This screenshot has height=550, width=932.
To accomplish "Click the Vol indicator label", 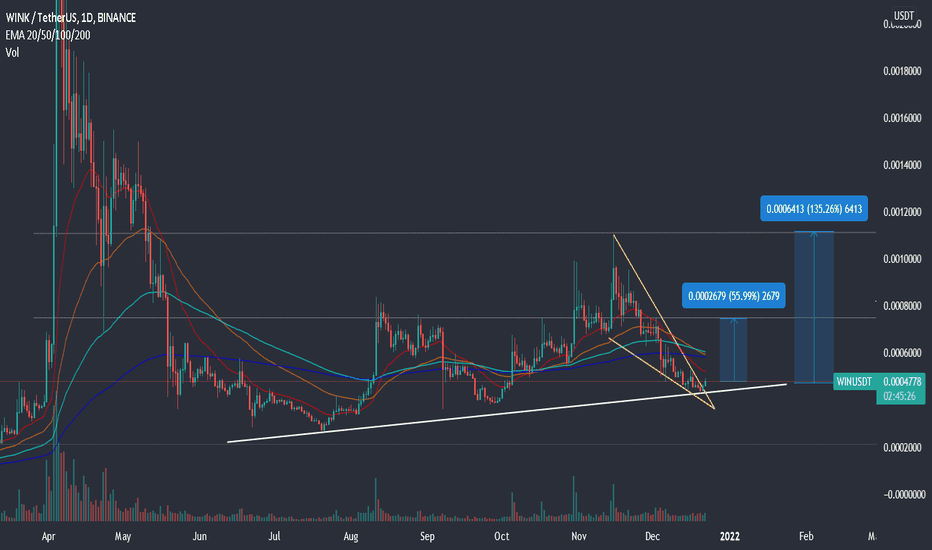I will [x=12, y=52].
